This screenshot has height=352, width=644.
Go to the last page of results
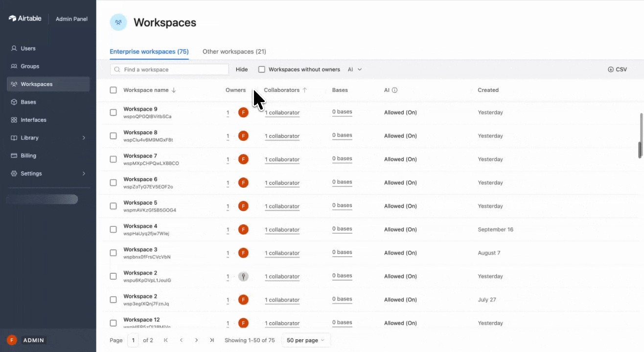(x=212, y=340)
